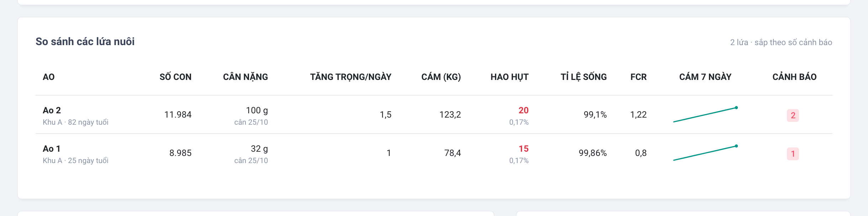Screen dimensions: 868x216
Task: Sort by SỐ CON column header
Action: pos(175,77)
